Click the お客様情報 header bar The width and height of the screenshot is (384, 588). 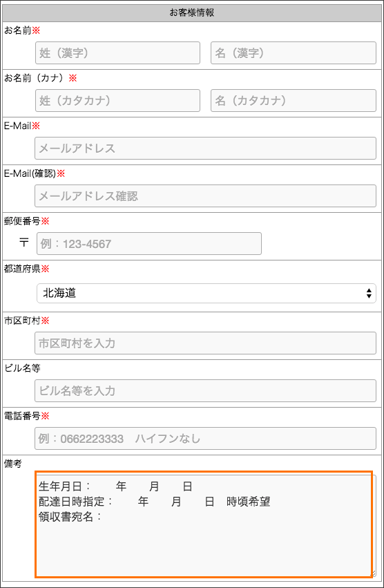(x=192, y=12)
